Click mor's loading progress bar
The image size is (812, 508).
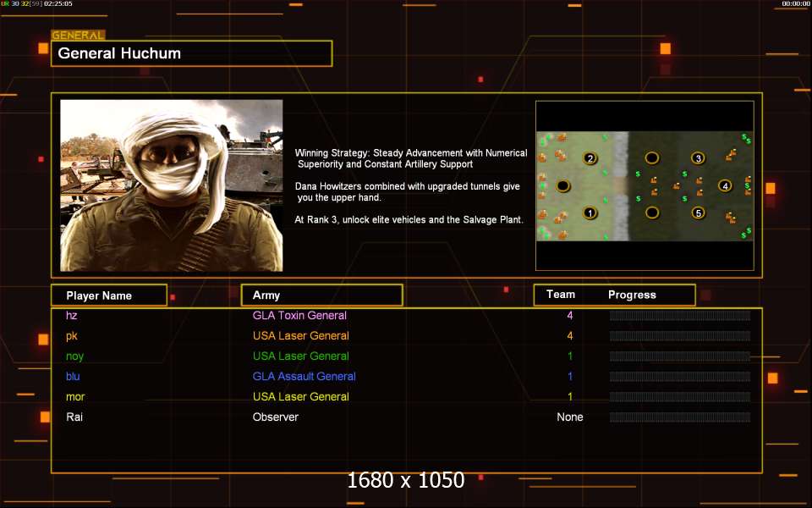(680, 397)
